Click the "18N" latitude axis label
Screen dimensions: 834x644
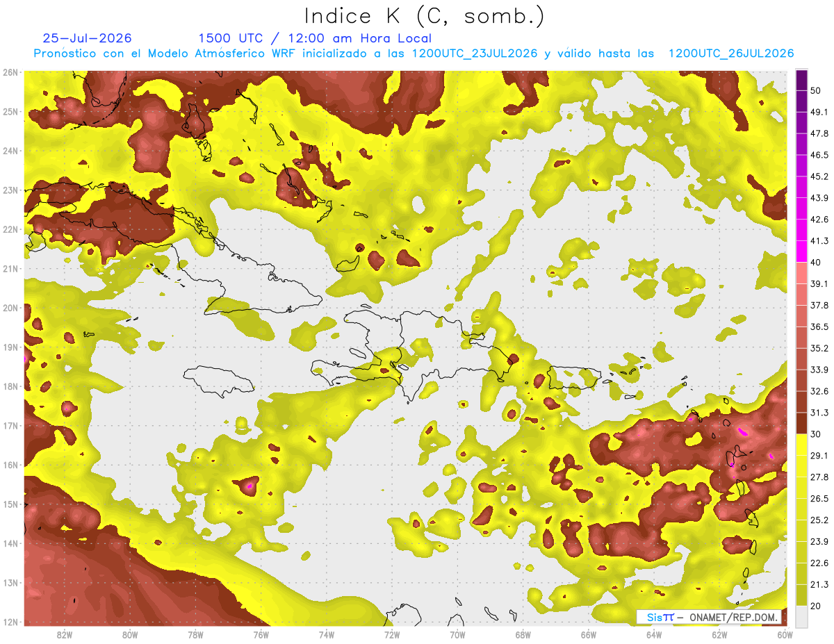10,386
